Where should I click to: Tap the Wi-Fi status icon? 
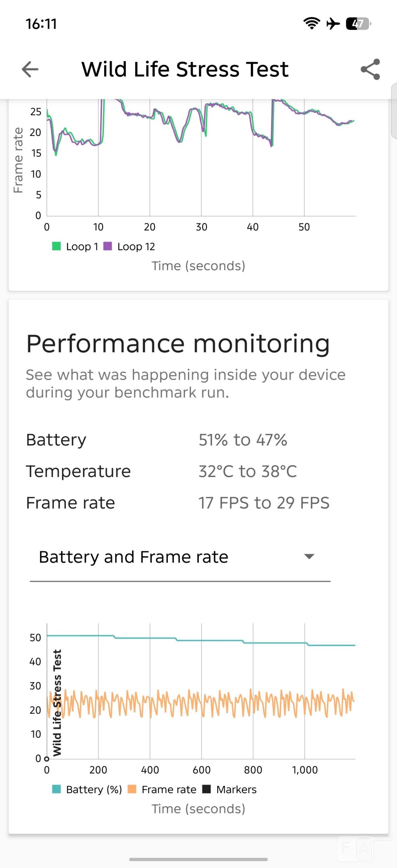(x=311, y=23)
